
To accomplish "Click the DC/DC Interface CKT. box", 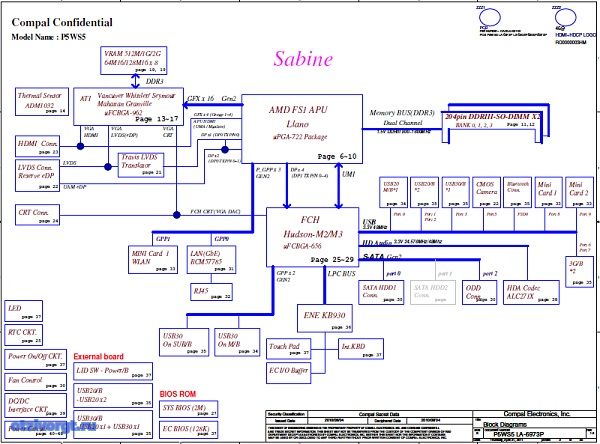I will point(36,406).
